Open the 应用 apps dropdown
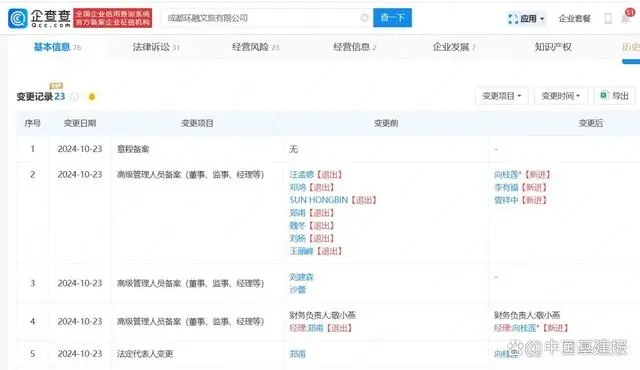 526,18
